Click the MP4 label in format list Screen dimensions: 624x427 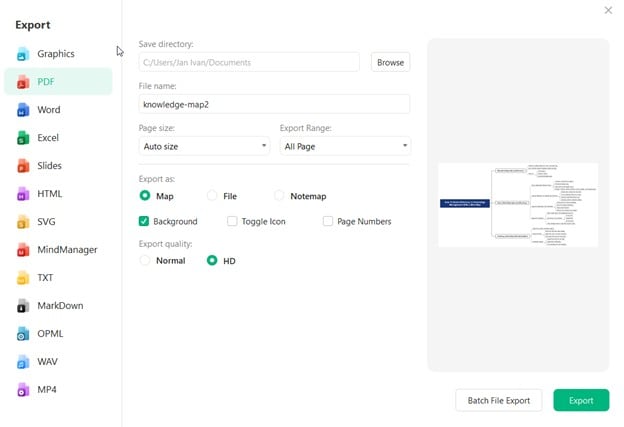pos(47,390)
